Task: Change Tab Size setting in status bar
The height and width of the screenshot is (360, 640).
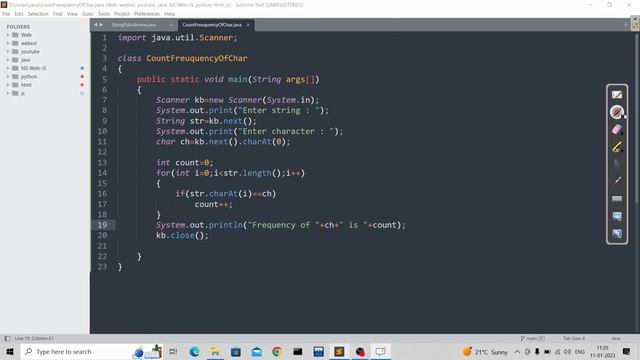Action: tap(574, 338)
